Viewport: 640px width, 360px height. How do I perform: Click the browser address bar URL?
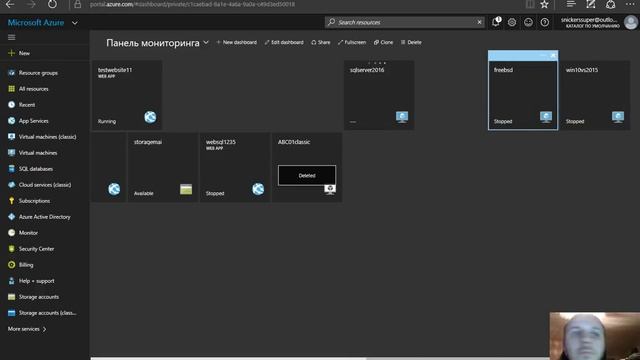(x=192, y=4)
